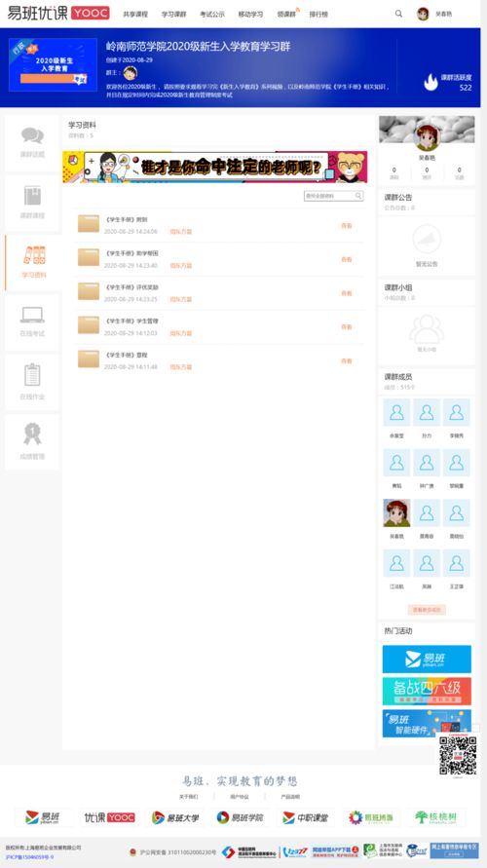This screenshot has height=868, width=487.
Task: Click folder icon for 《学生手册》助学帮困
Action: (89, 257)
